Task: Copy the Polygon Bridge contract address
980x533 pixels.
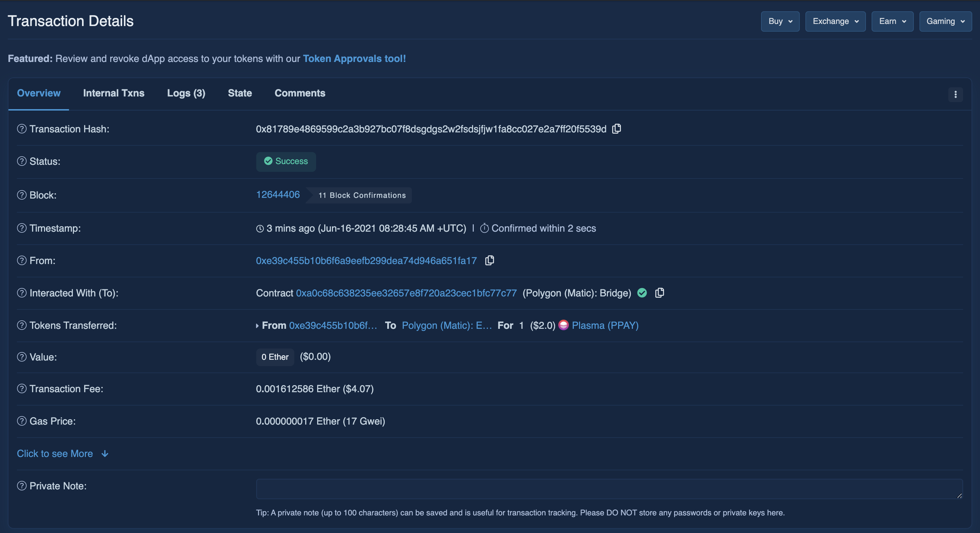Action: point(659,293)
